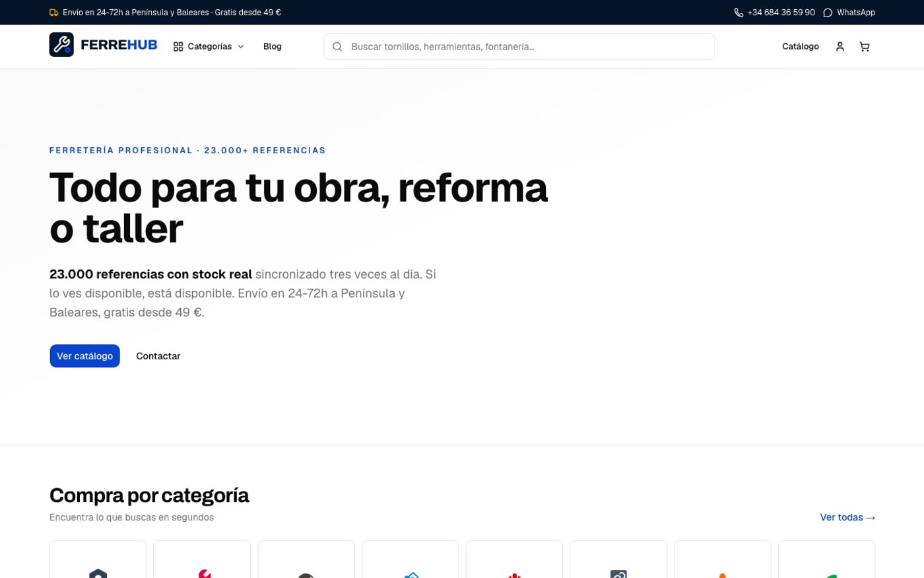The height and width of the screenshot is (578, 924).
Task: Call the +34 684 36 59 90 number
Action: tap(775, 13)
